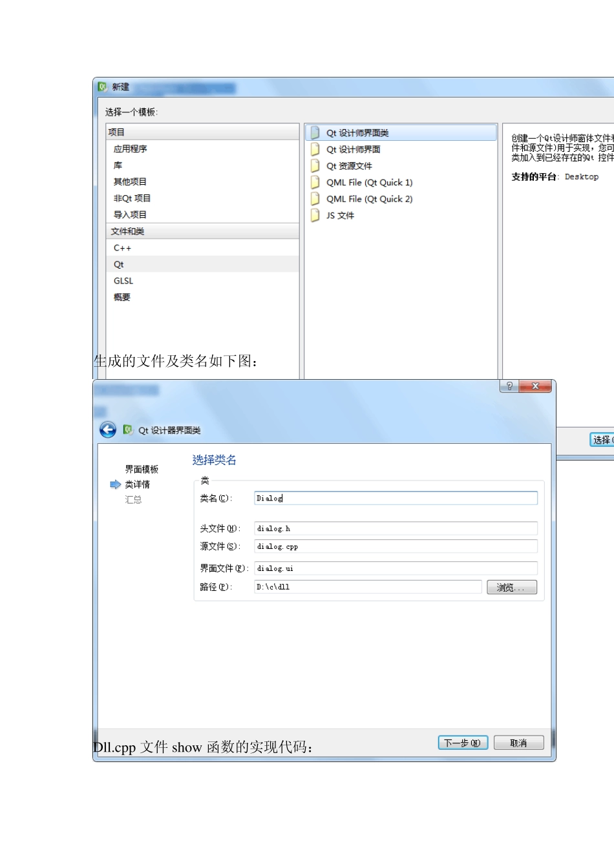
Task: Click 汇总 wizard step
Action: coord(133,499)
